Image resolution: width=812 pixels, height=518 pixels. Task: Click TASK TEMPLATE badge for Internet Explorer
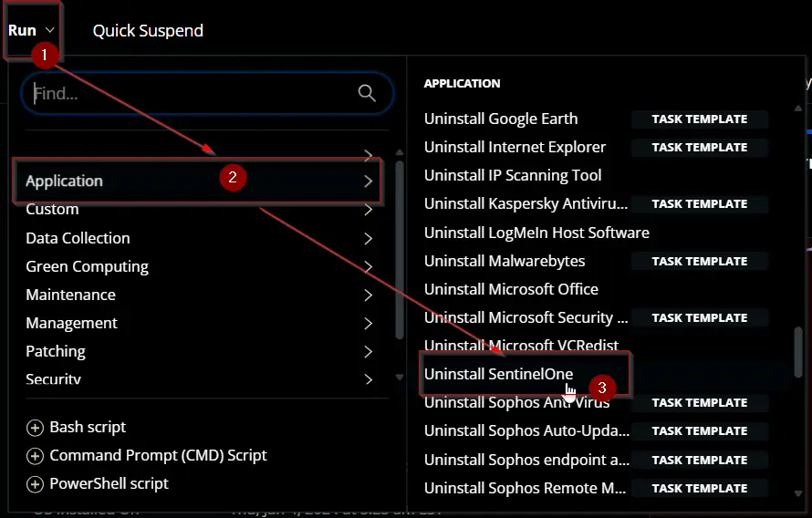699,148
